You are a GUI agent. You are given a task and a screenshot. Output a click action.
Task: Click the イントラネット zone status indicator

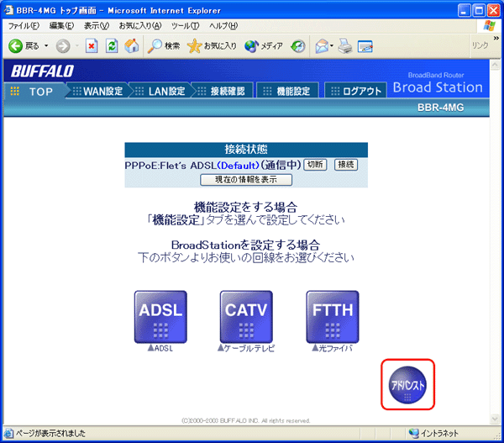pyautogui.click(x=433, y=434)
